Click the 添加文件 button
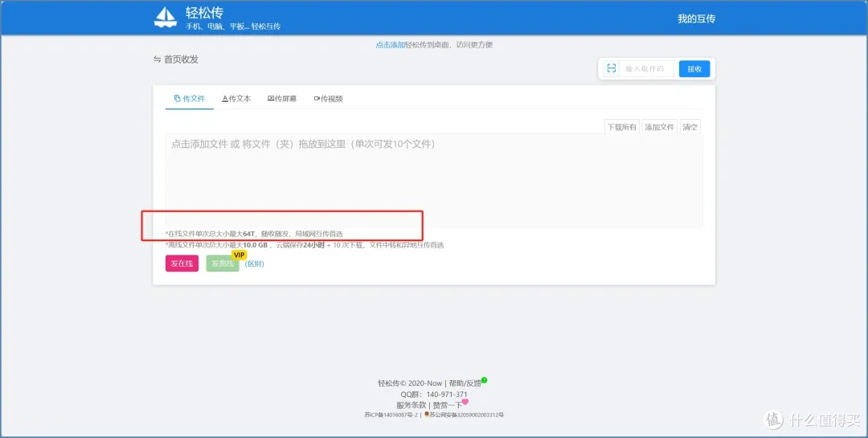868x438 pixels. 659,127
